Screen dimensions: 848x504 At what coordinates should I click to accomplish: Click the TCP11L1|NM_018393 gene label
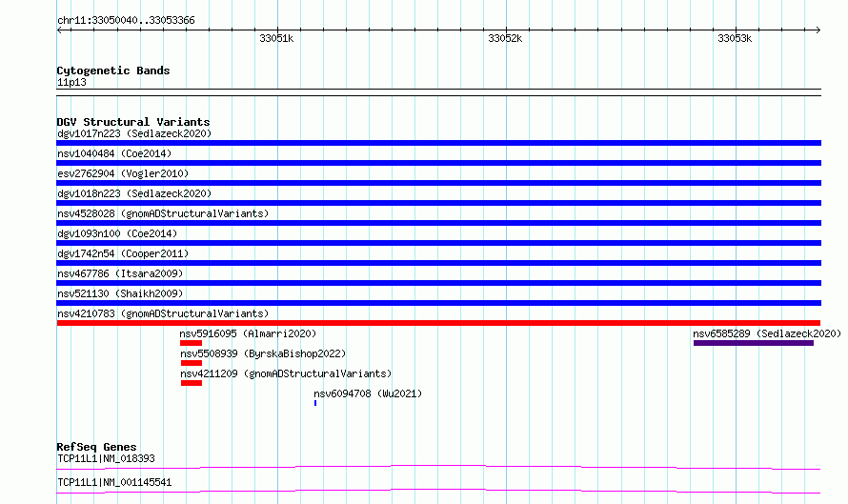pos(106,458)
